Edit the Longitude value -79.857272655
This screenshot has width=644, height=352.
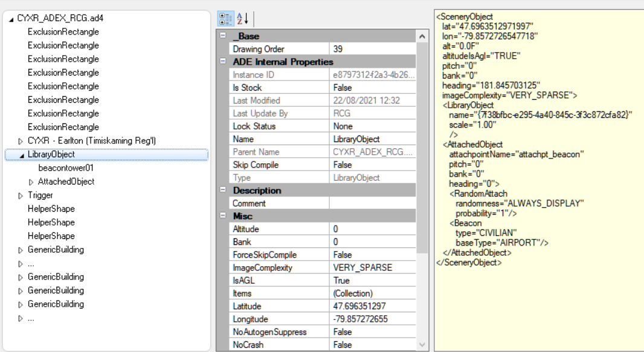pos(373,319)
